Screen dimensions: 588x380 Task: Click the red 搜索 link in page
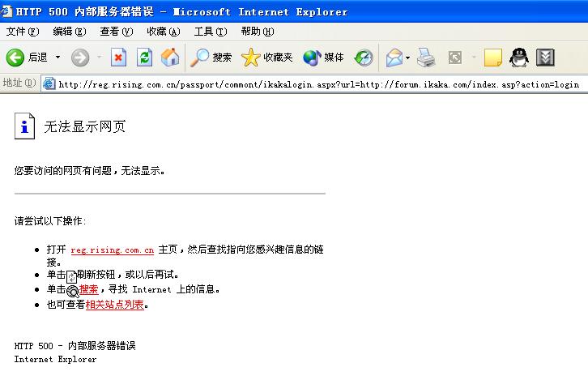coord(89,289)
